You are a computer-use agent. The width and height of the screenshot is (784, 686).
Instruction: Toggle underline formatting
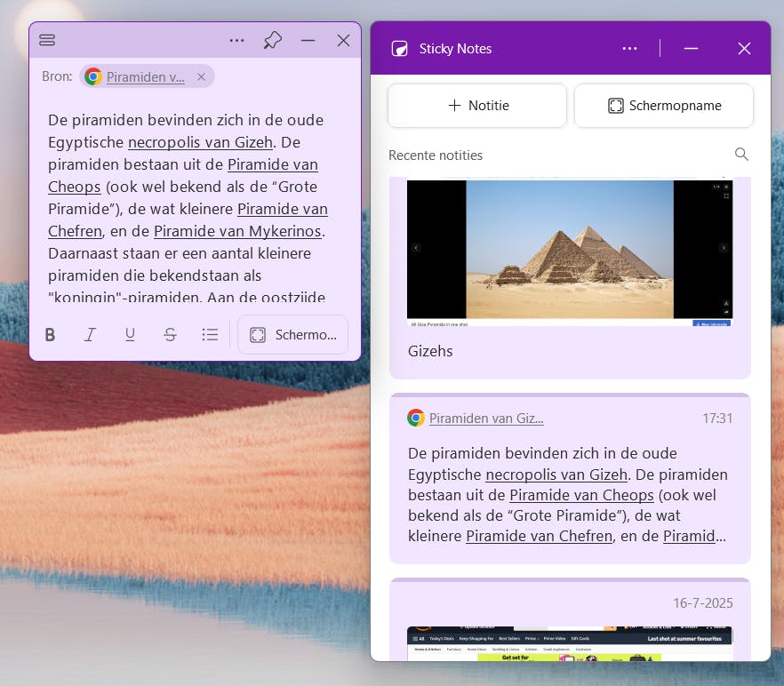pyautogui.click(x=130, y=334)
